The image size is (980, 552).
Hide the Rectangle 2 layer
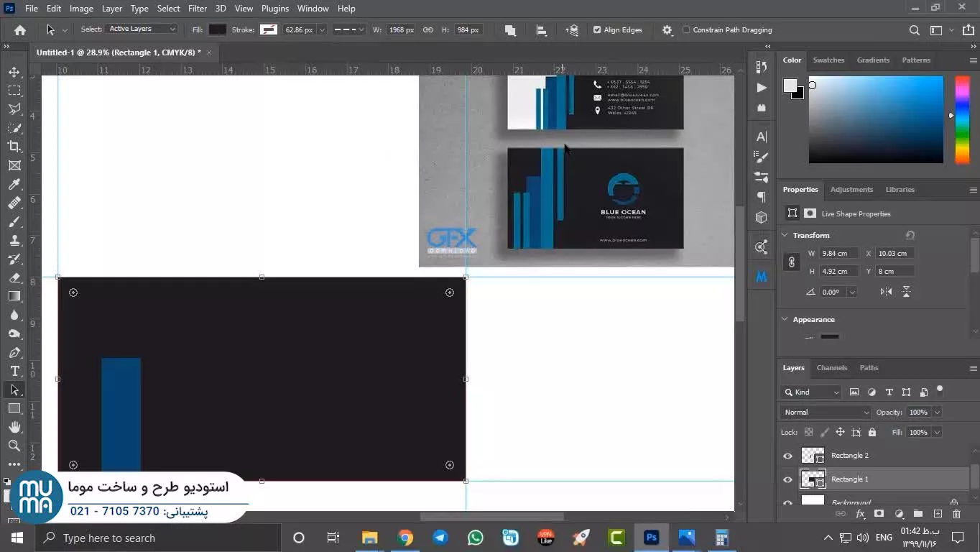(x=787, y=456)
